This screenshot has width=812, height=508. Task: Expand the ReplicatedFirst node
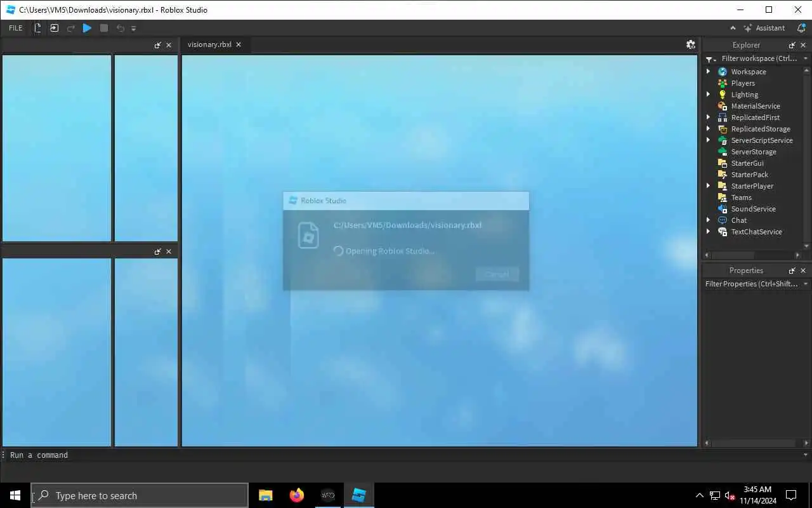tap(709, 117)
